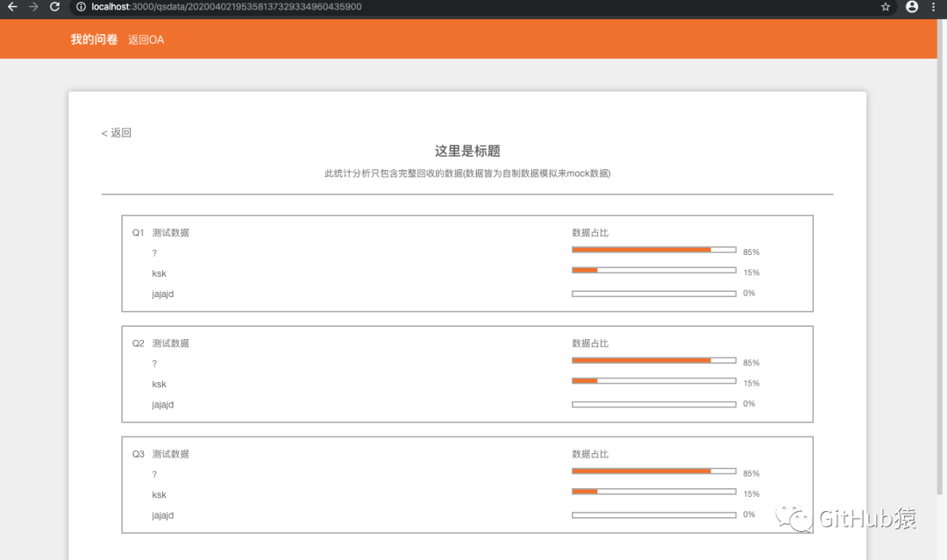Viewport: 947px width, 560px height.
Task: Open the browser three-dot menu
Action: point(933,7)
